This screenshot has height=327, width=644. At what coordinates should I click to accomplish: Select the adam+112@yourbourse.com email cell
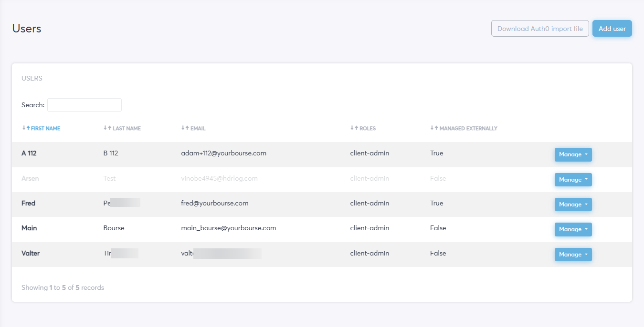pyautogui.click(x=223, y=153)
